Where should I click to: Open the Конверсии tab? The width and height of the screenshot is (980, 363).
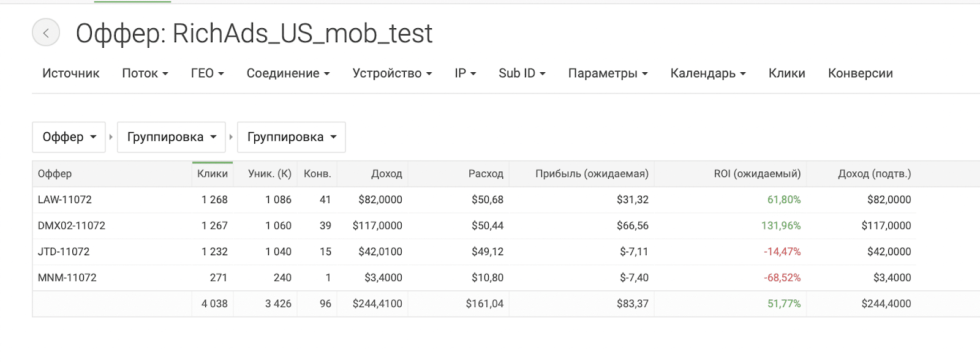pyautogui.click(x=861, y=73)
